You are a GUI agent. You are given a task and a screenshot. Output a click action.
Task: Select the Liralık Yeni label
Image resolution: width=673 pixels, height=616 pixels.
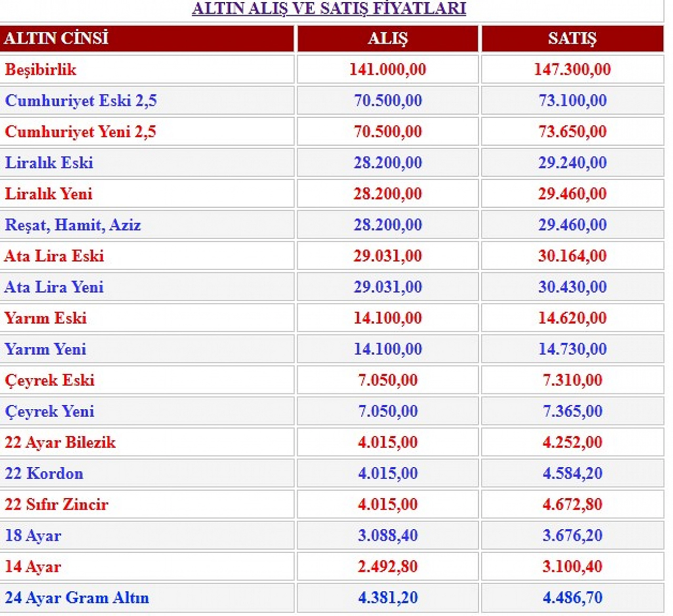[48, 194]
